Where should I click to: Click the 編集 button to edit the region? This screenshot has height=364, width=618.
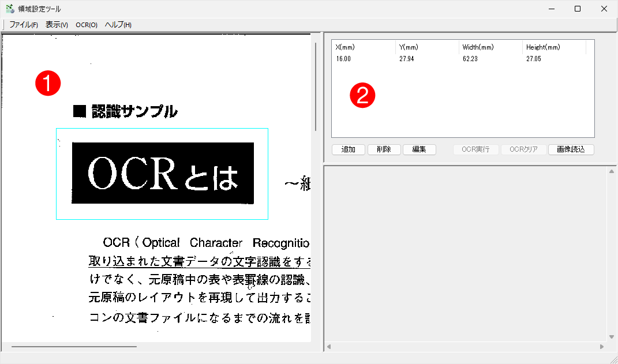[x=420, y=149]
